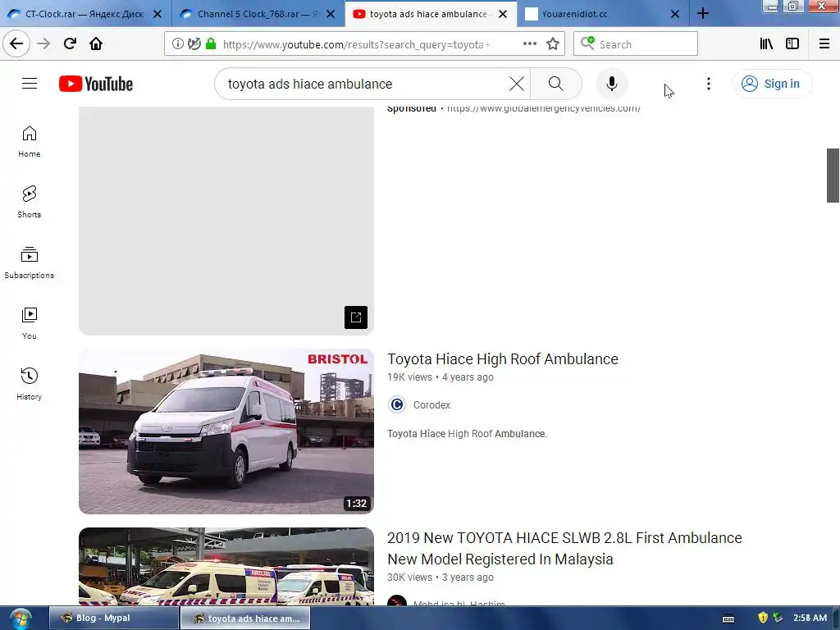840x630 pixels.
Task: Open the browser home page icon
Action: point(96,43)
